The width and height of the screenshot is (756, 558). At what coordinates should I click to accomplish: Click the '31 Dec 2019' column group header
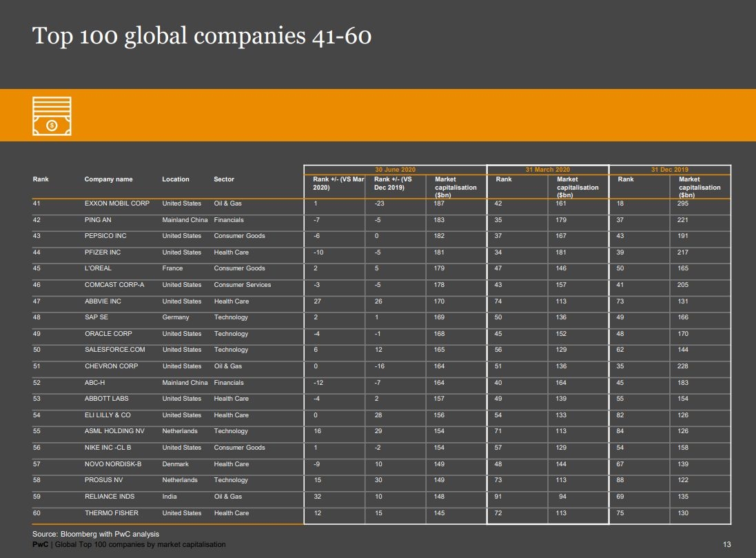coord(669,170)
